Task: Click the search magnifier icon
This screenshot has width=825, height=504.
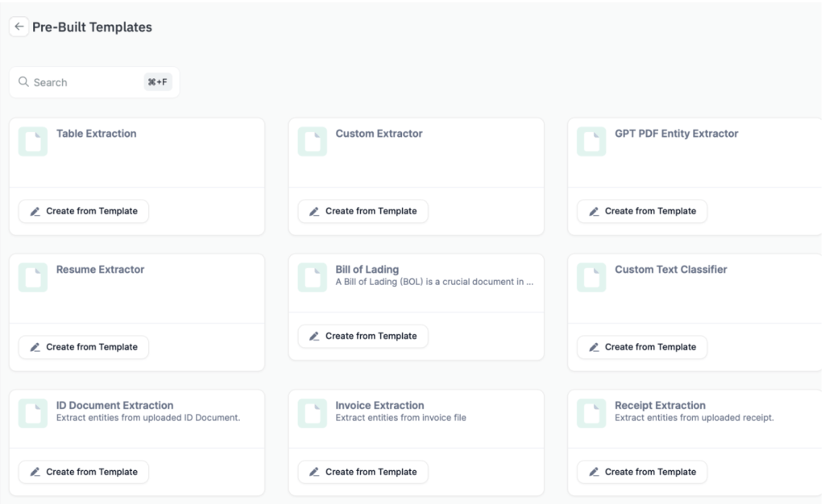Action: (22, 81)
